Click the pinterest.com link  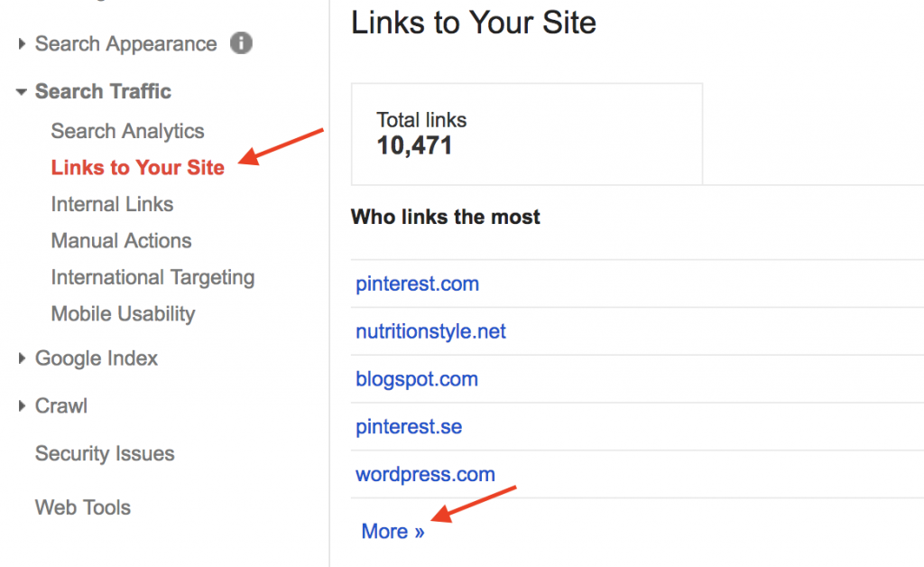tap(417, 283)
